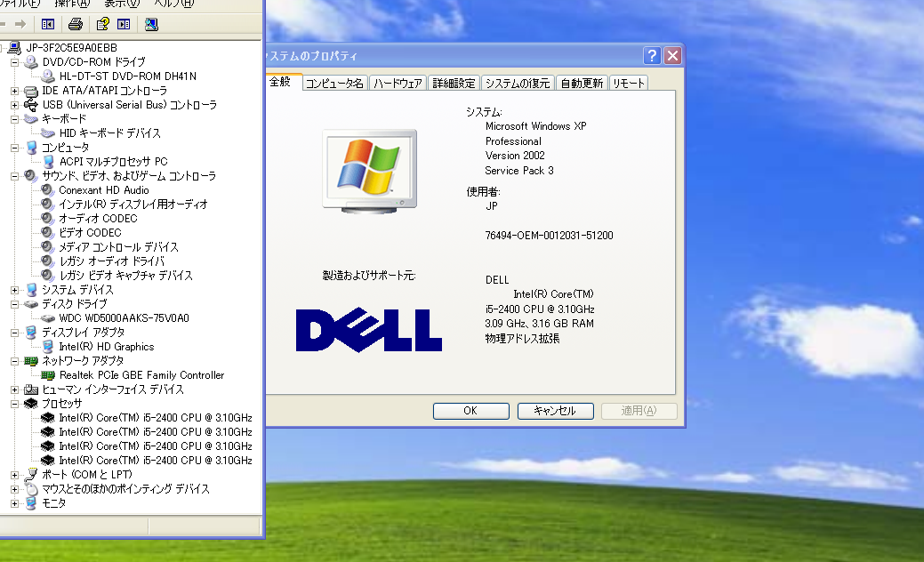
Task: Select the root computer node JP-3F2C5E9A0EBB
Action: (71, 48)
